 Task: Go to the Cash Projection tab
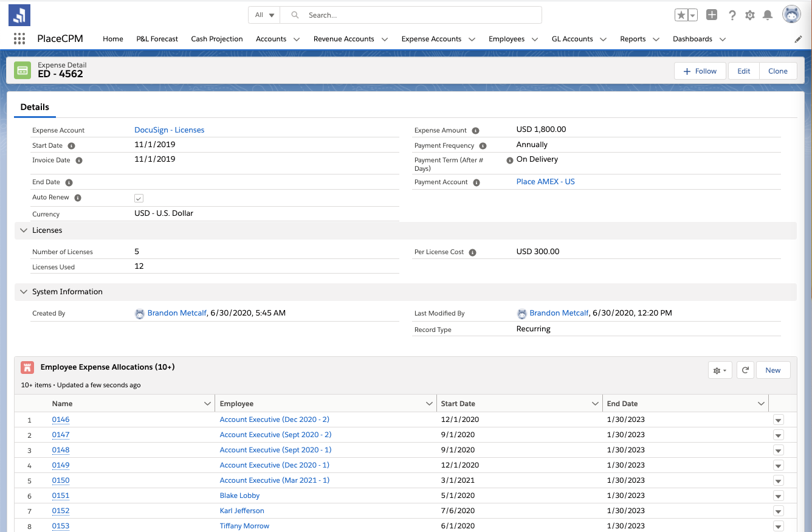(x=217, y=39)
